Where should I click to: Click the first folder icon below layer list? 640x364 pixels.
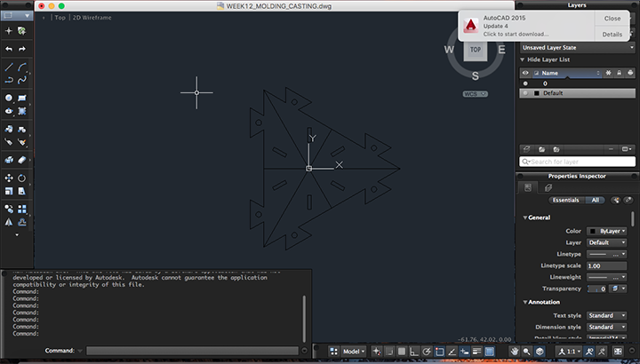tap(541, 149)
